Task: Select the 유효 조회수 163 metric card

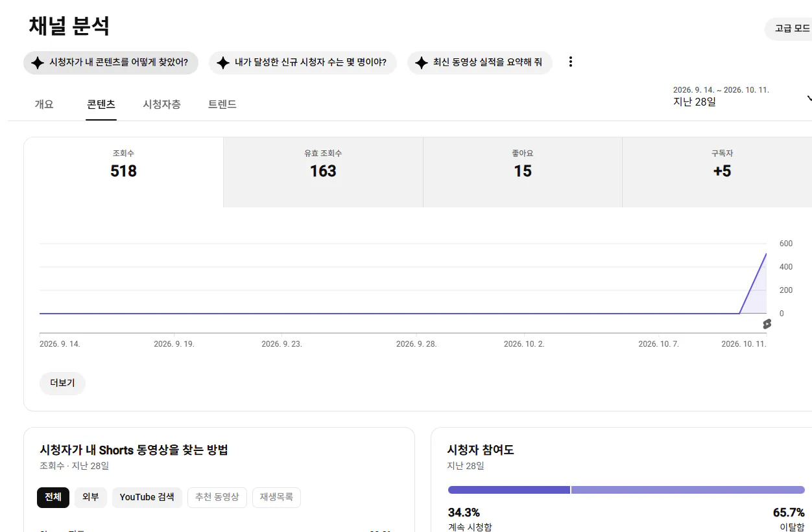Action: (x=323, y=172)
